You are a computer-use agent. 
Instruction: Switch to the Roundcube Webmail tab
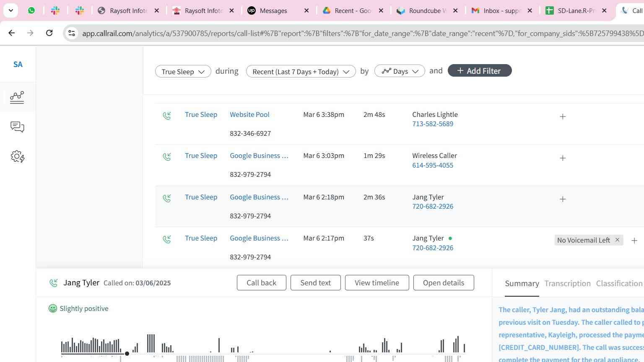tap(428, 10)
